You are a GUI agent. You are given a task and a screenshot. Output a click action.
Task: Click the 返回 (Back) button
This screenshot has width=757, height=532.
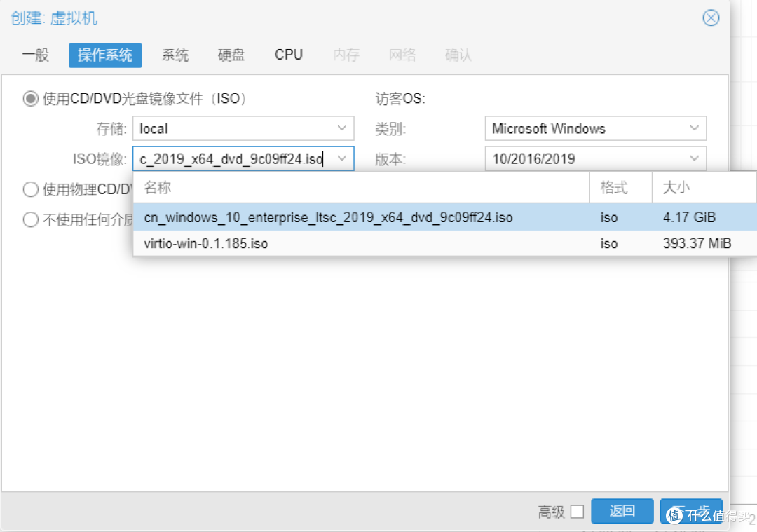[622, 512]
